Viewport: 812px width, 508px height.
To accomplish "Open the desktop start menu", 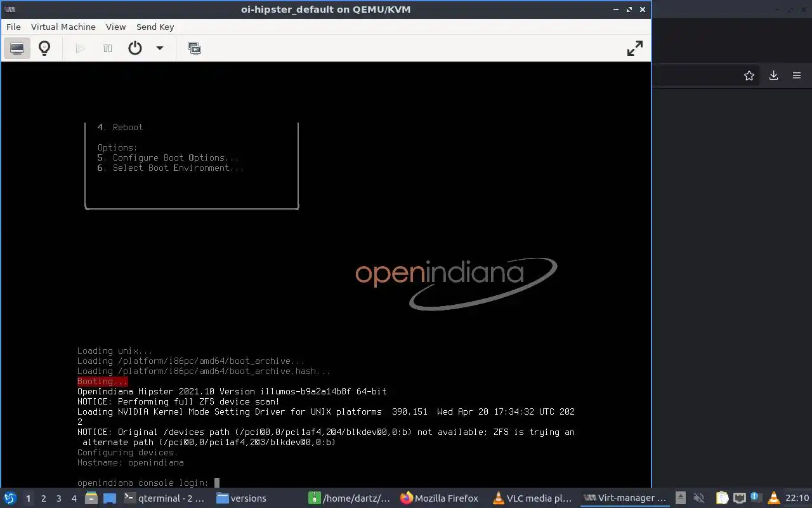I will pos(10,498).
